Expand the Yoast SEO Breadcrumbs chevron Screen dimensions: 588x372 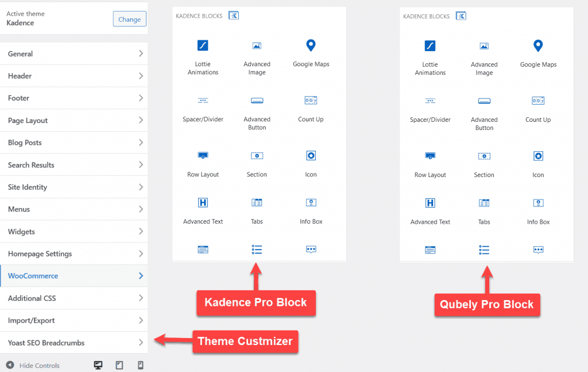pyautogui.click(x=141, y=343)
